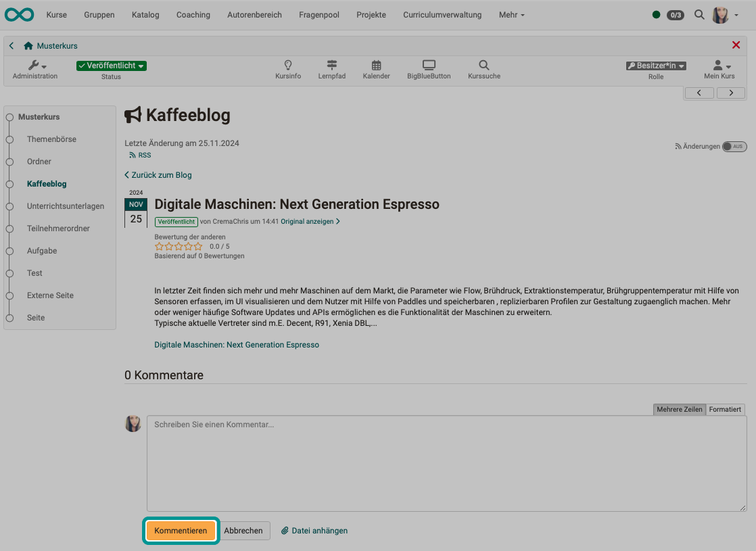
Task: Click the home icon next to Musterkurs
Action: pos(26,45)
